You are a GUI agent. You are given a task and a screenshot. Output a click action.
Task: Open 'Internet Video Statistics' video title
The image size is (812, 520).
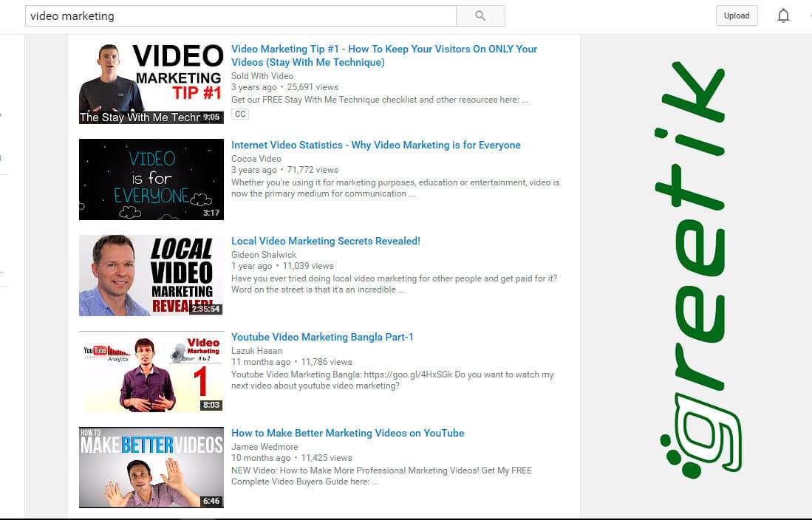[x=376, y=145]
